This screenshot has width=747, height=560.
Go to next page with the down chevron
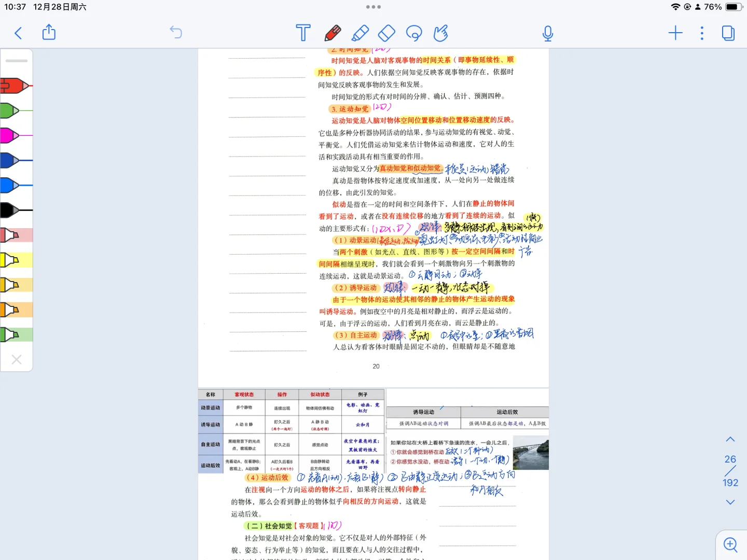pos(730,502)
